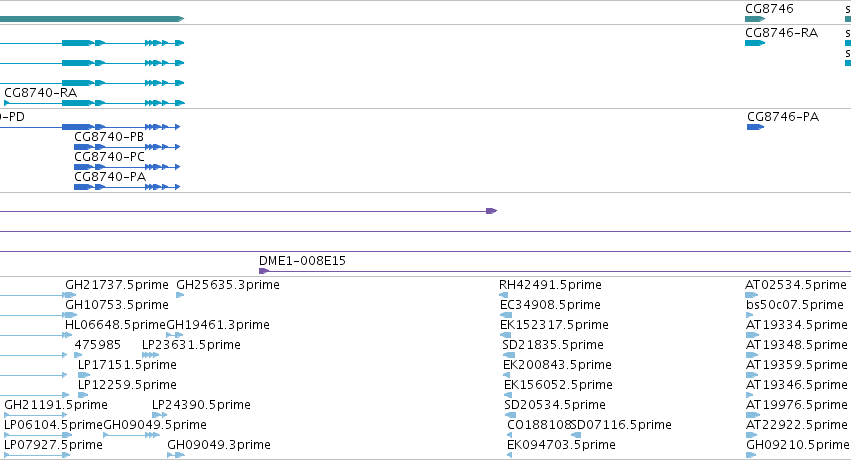Image resolution: width=851 pixels, height=460 pixels.
Task: Open the CG8740-PB label
Action: (109, 137)
